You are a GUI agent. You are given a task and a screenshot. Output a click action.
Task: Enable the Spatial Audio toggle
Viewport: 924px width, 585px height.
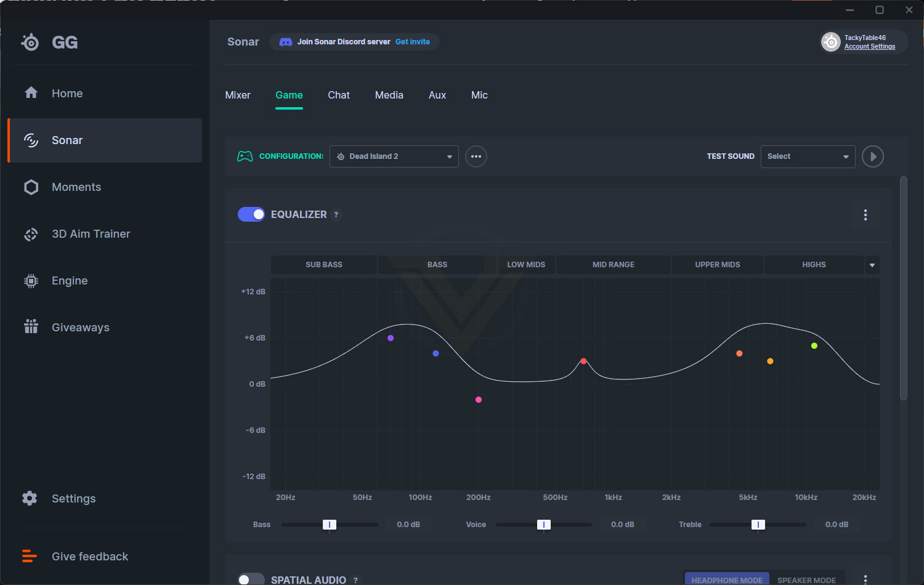251,579
